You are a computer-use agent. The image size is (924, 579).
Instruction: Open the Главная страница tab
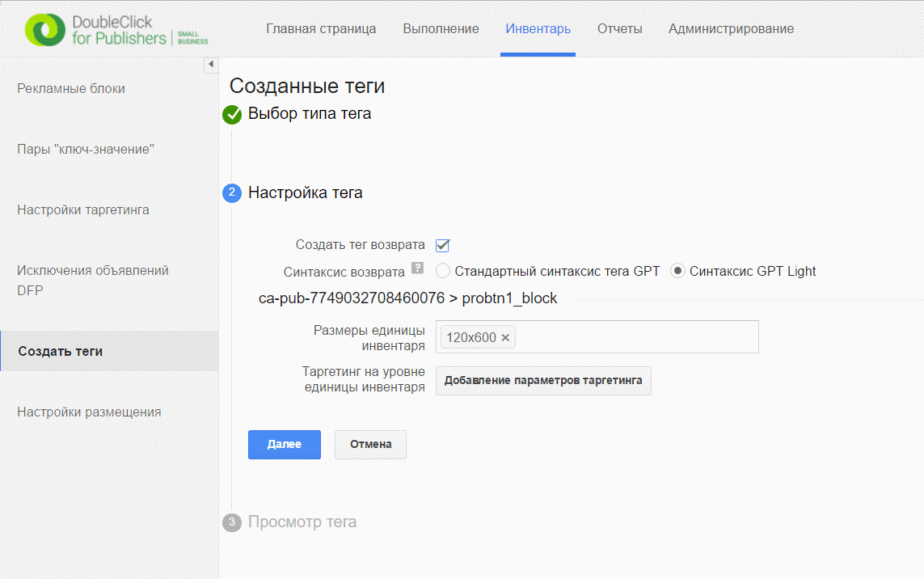(321, 29)
